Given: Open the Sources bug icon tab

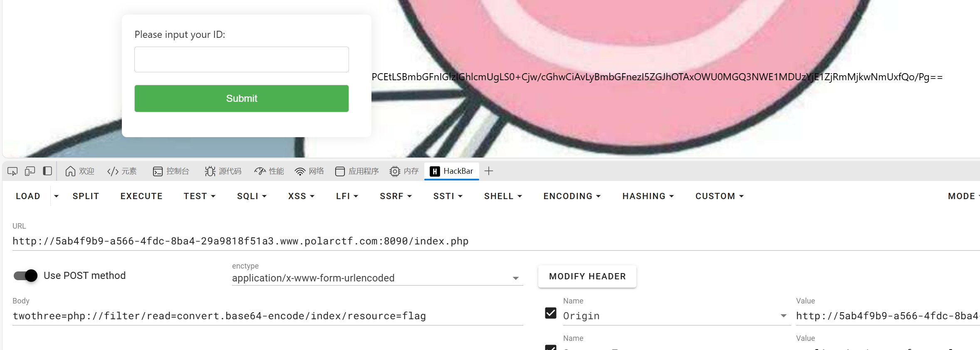Looking at the screenshot, I should coord(210,171).
